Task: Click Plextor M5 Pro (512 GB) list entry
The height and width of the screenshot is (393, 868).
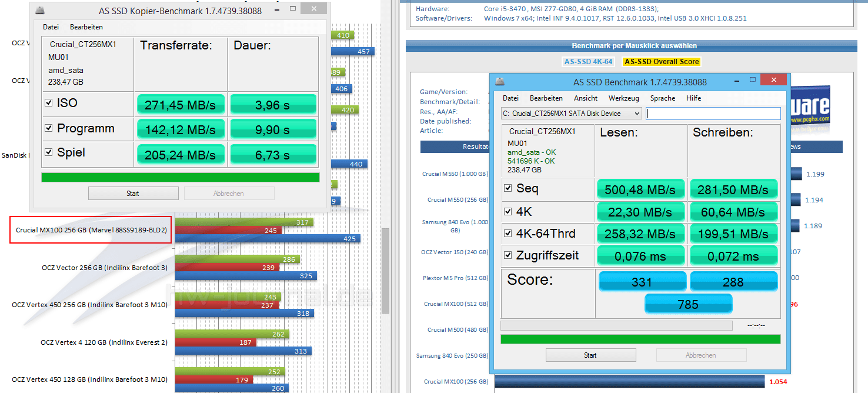Action: (456, 278)
